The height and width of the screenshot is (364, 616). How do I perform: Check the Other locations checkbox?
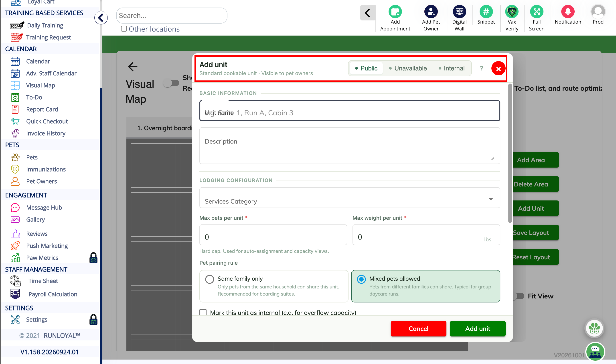[124, 29]
